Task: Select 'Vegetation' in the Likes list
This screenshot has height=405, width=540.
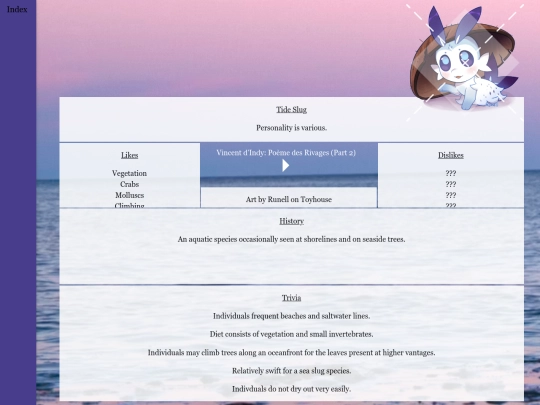Action: tap(129, 173)
